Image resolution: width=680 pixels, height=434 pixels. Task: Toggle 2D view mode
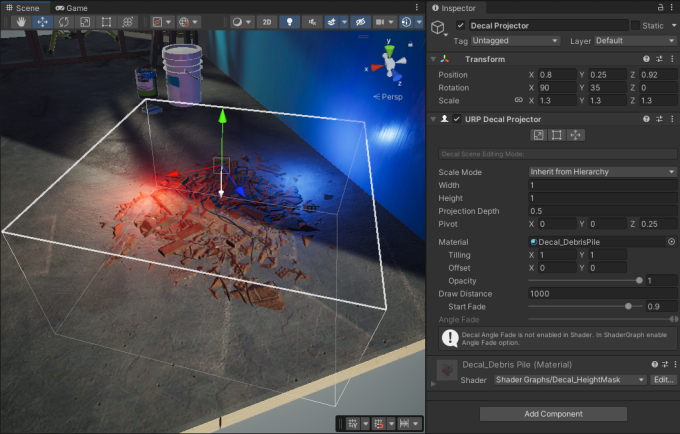click(265, 22)
